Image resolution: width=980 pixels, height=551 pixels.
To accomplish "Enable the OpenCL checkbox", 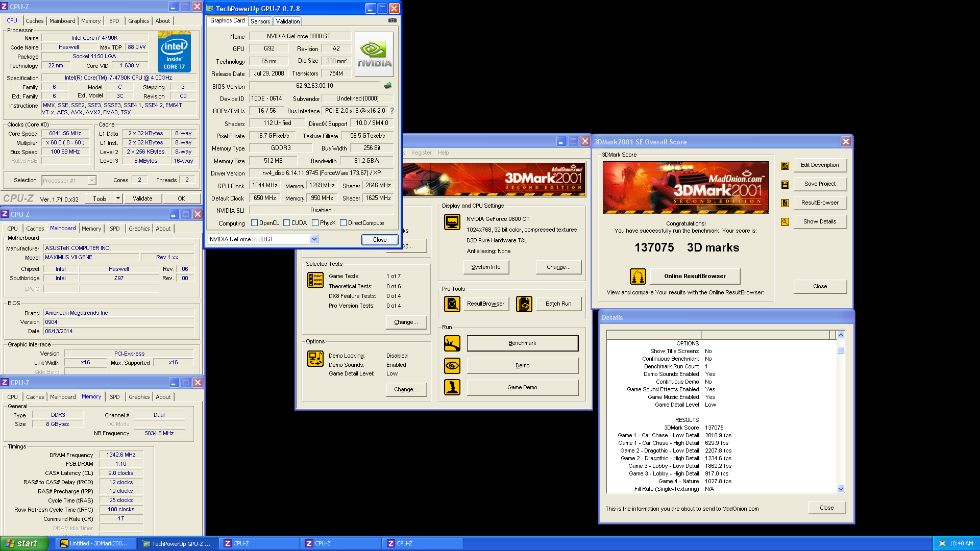I will tap(255, 223).
